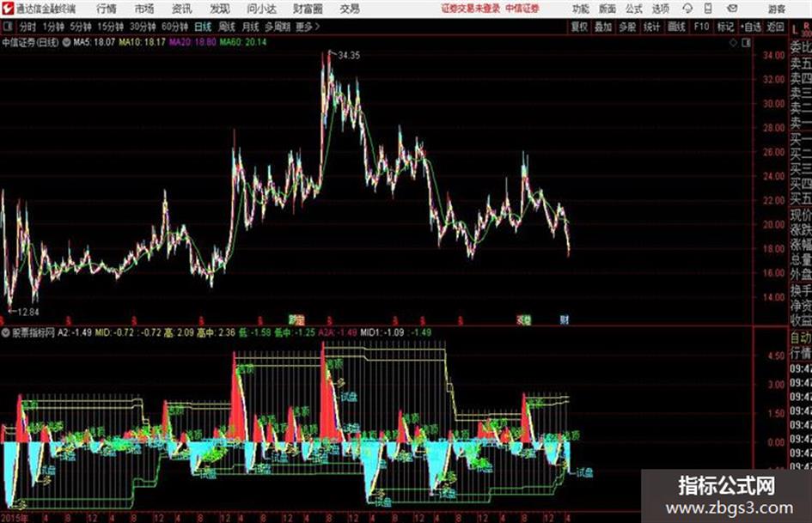
Task: Click the 2015年 date axis label
Action: pos(15,518)
